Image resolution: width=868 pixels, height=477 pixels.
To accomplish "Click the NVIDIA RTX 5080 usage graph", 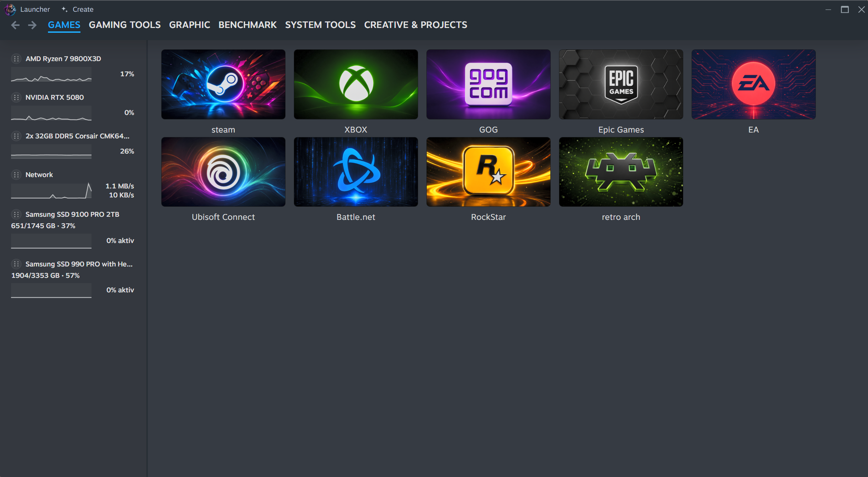I will 51,113.
